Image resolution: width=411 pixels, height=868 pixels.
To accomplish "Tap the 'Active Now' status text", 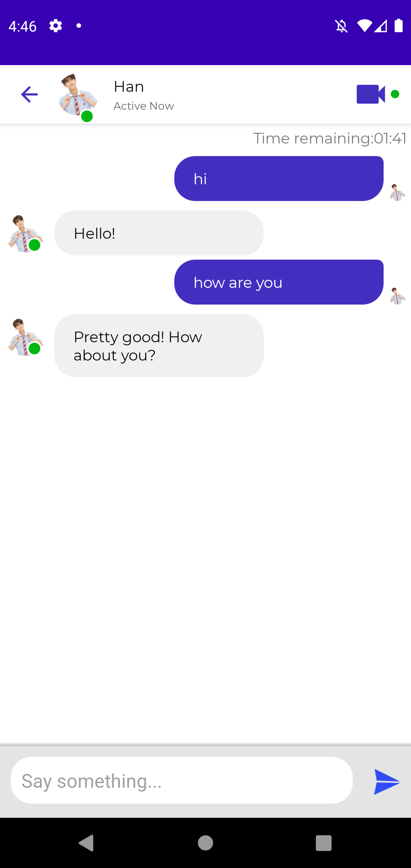I will (143, 106).
